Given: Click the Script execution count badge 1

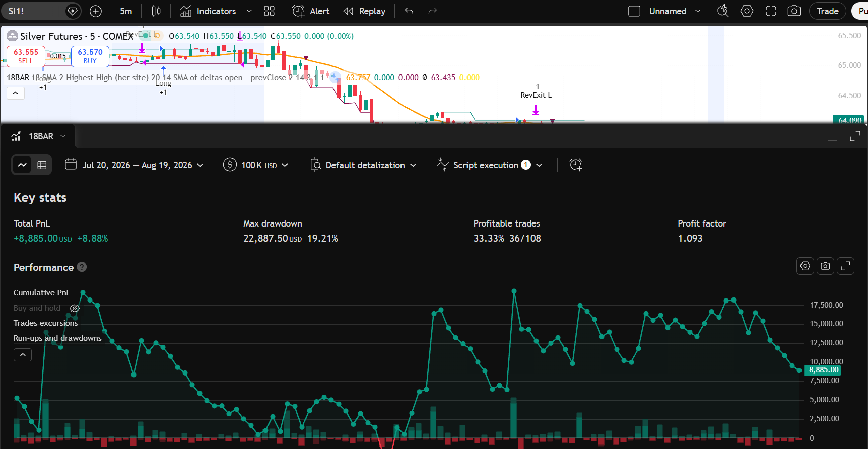Looking at the screenshot, I should point(526,165).
